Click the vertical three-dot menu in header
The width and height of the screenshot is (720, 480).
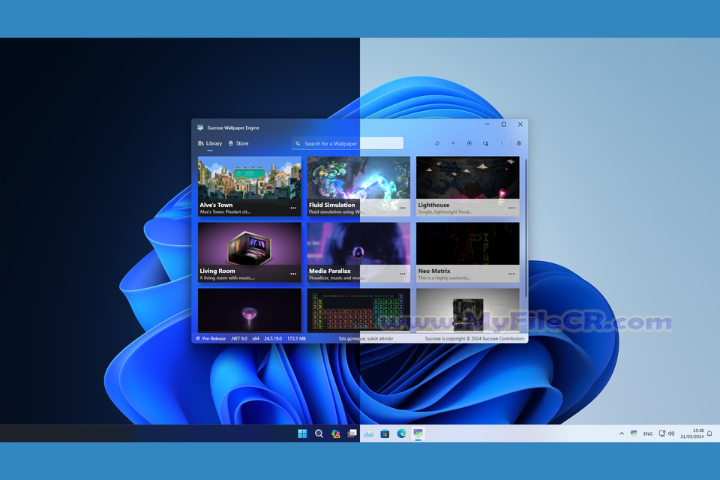pos(502,143)
